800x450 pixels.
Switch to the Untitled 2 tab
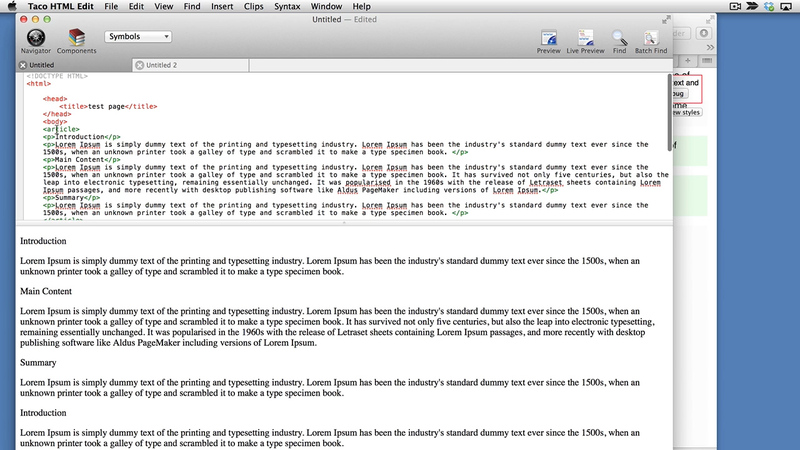pyautogui.click(x=191, y=65)
